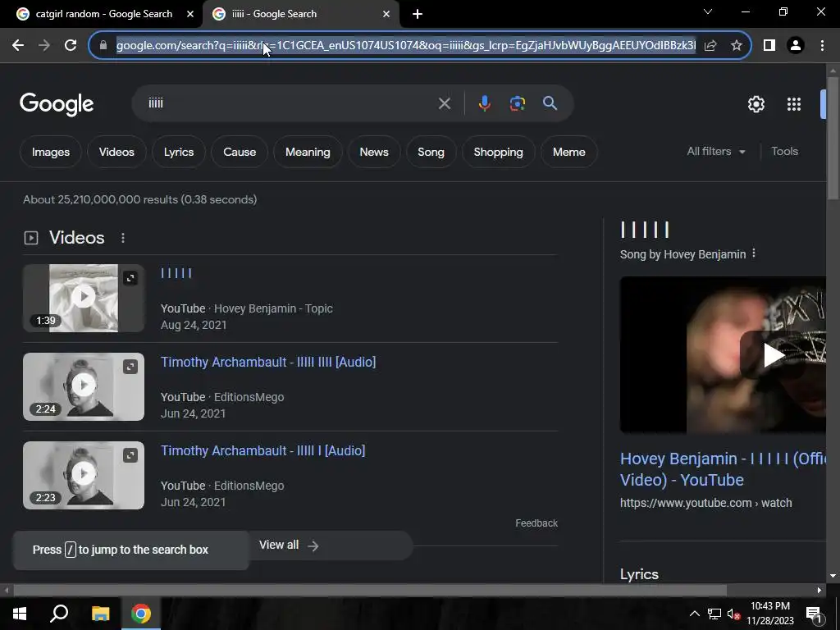Click the Chrome taskbar icon

pos(141,614)
